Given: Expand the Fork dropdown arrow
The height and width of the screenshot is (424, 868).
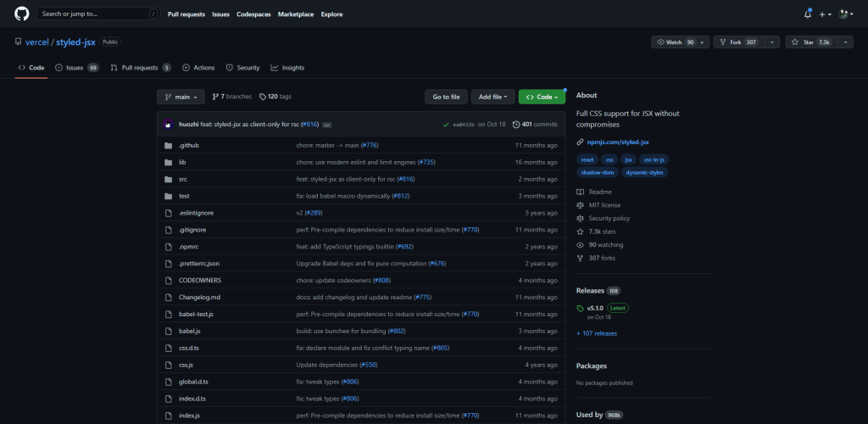Looking at the screenshot, I should (772, 42).
